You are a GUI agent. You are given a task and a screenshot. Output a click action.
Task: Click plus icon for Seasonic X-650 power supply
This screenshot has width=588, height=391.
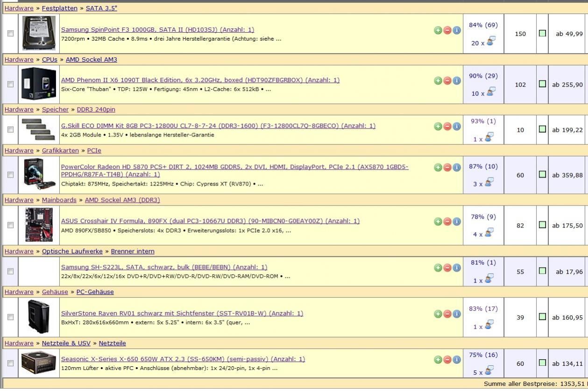438,360
